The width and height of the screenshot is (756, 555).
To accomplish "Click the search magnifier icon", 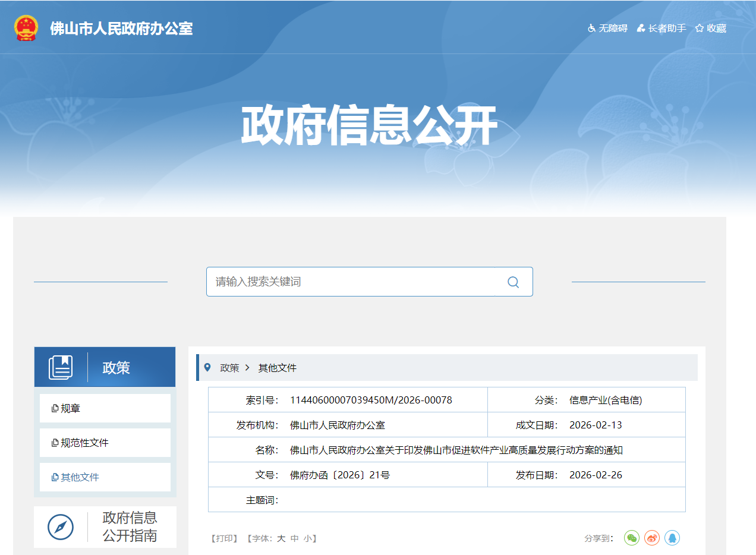I will [513, 282].
